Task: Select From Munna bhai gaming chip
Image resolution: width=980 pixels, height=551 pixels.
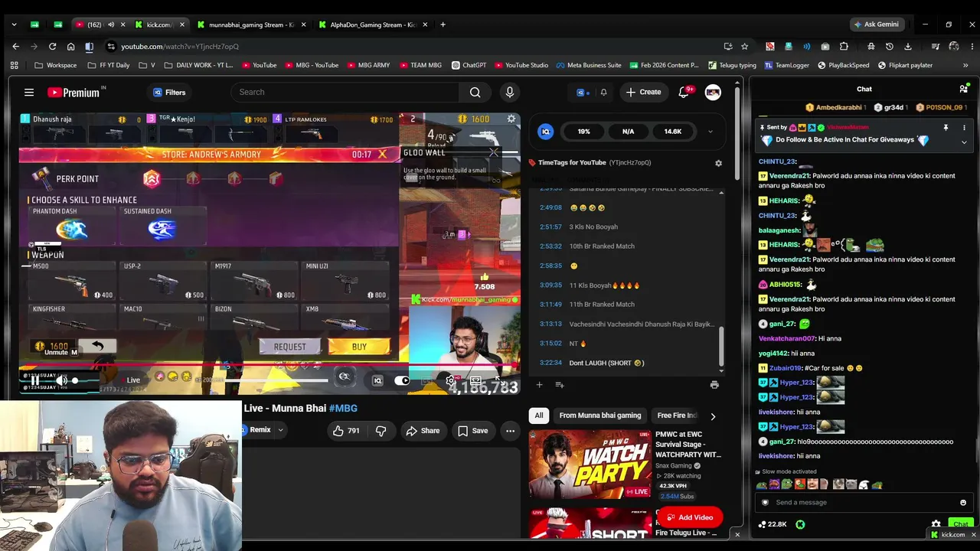Action: (x=600, y=416)
